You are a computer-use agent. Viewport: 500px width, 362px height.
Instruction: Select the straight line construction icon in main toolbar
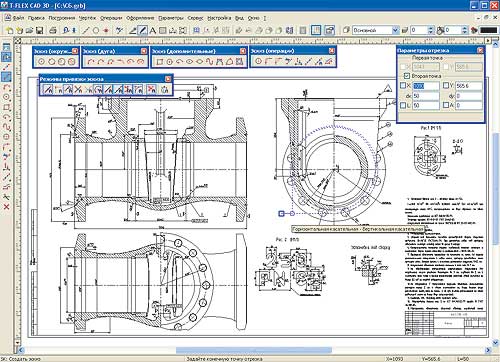click(x=86, y=31)
